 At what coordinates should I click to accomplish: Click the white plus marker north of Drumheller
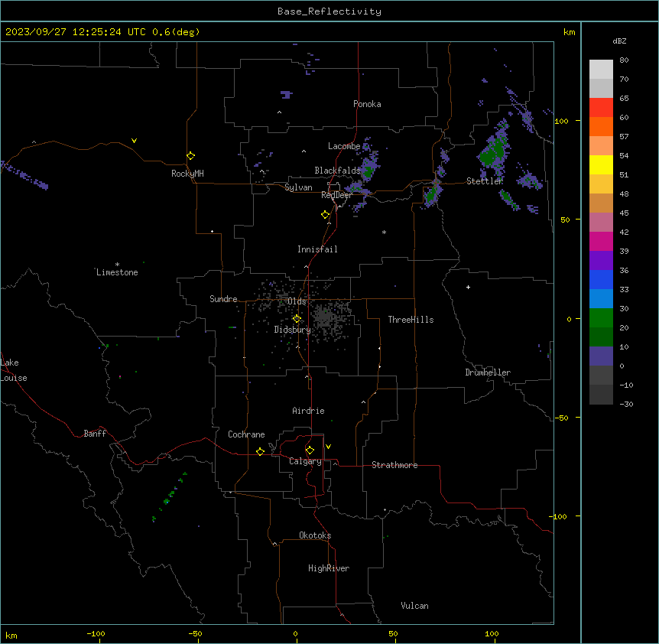pos(468,287)
